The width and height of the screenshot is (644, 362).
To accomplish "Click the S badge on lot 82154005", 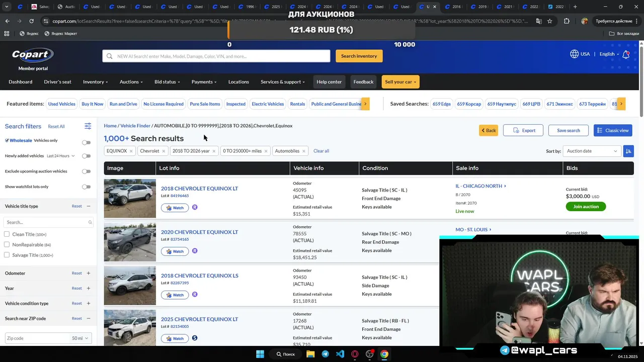I will [x=195, y=338].
